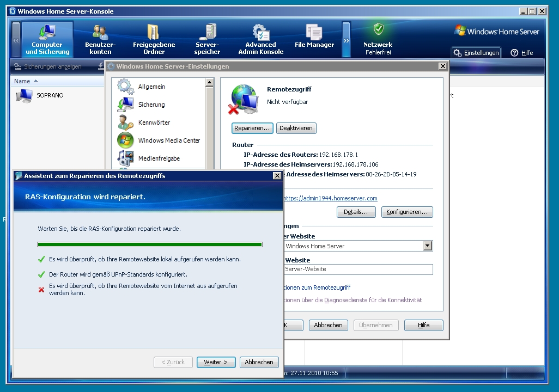Click the MAC address 00-26-2D-05-14-19
The image size is (559, 392).
coord(391,175)
